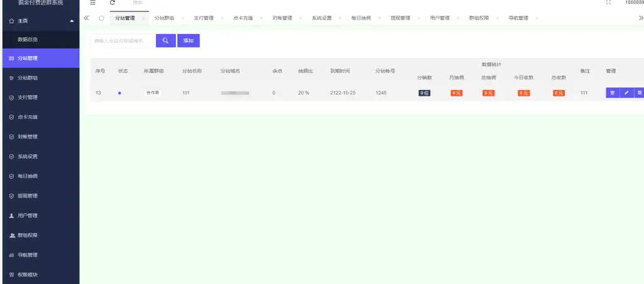Select 点卡充值 in the sidebar
The image size is (644, 284).
pyautogui.click(x=28, y=117)
